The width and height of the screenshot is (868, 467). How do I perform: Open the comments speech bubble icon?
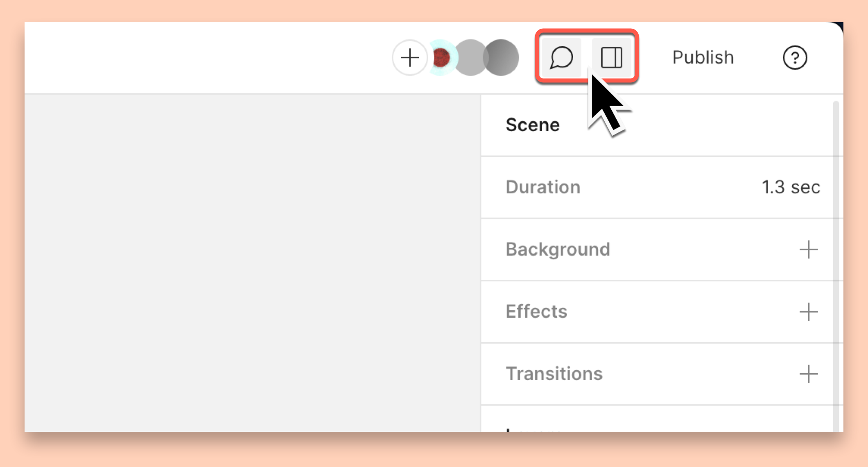[x=561, y=57]
